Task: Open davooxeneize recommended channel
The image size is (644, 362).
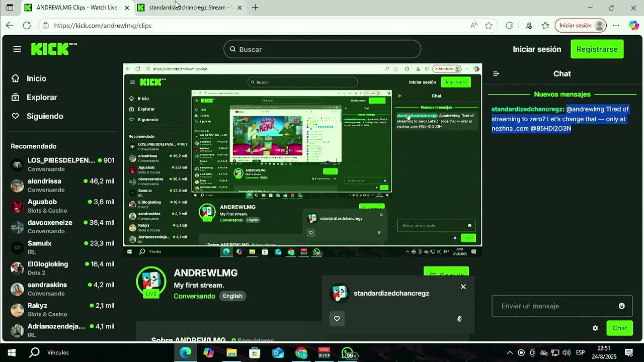Action: [x=63, y=227]
